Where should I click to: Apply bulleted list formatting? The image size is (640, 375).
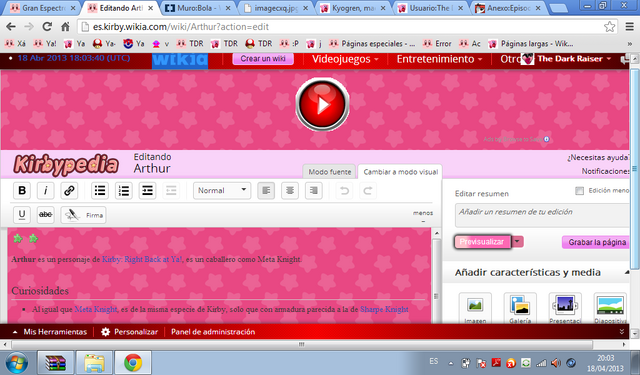(100, 191)
